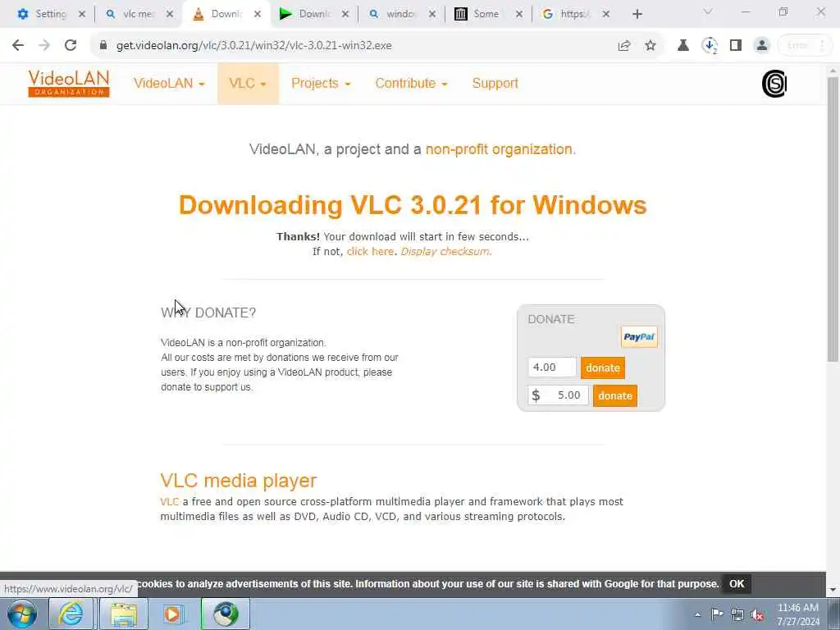Click the 'VLC media player' heading
This screenshot has width=840, height=630.
click(239, 481)
